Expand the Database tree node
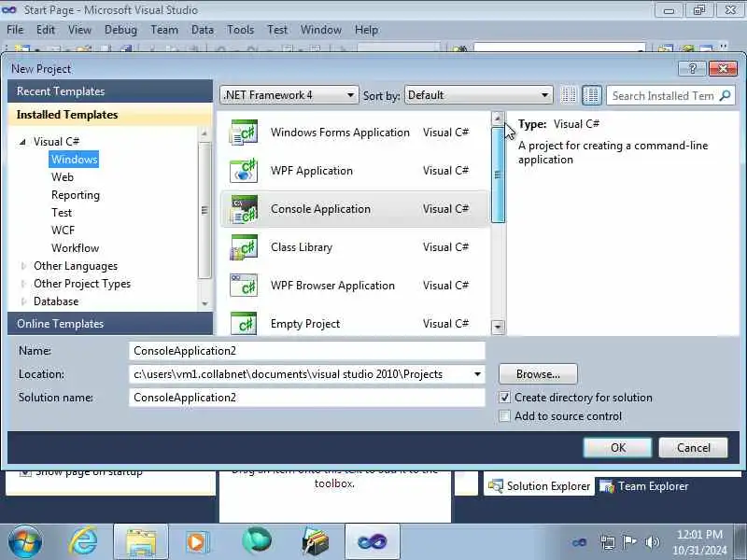The width and height of the screenshot is (747, 560). point(22,301)
